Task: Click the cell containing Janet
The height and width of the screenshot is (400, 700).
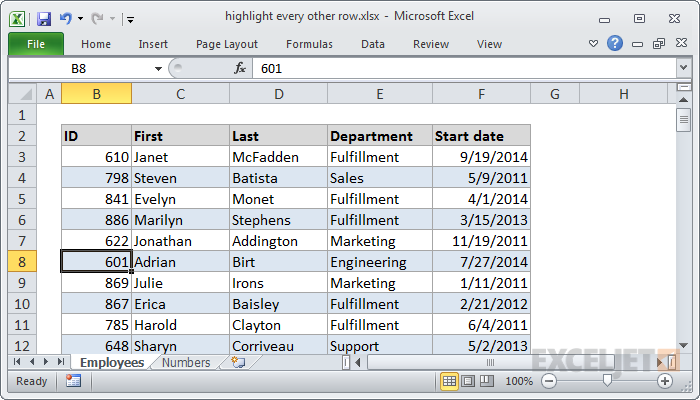Action: point(180,157)
